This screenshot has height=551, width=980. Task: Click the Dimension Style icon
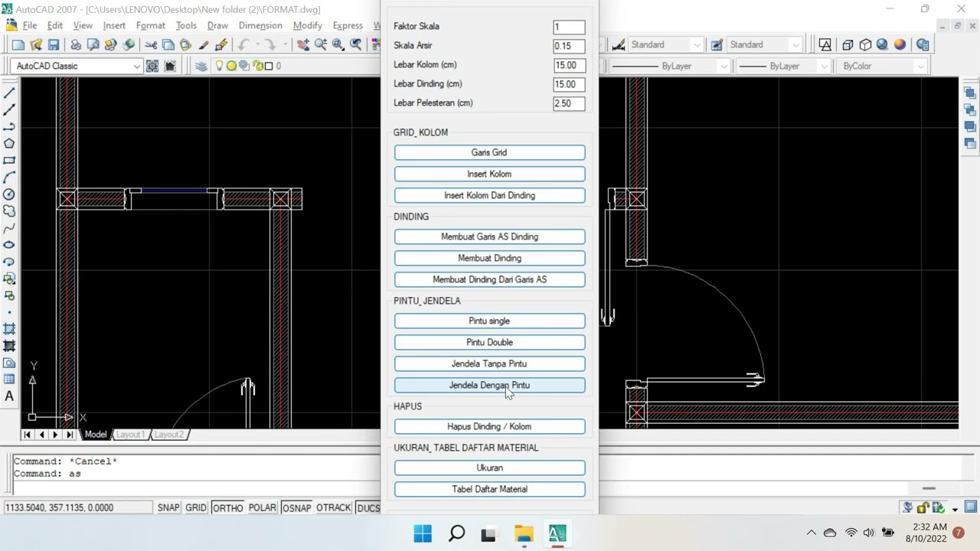pyautogui.click(x=619, y=45)
